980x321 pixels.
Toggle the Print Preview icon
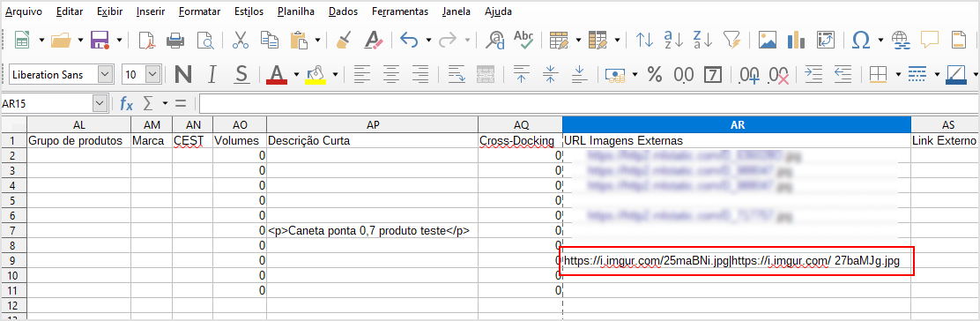204,41
